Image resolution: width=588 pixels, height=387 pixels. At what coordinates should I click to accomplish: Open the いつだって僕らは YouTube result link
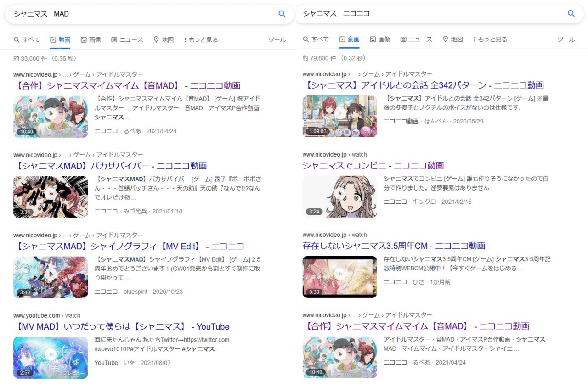coord(121,327)
